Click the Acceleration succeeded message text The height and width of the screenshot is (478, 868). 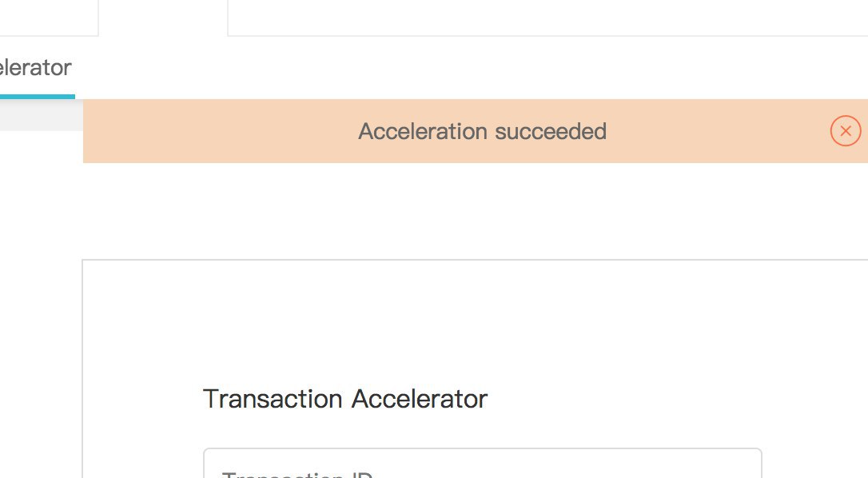(482, 131)
